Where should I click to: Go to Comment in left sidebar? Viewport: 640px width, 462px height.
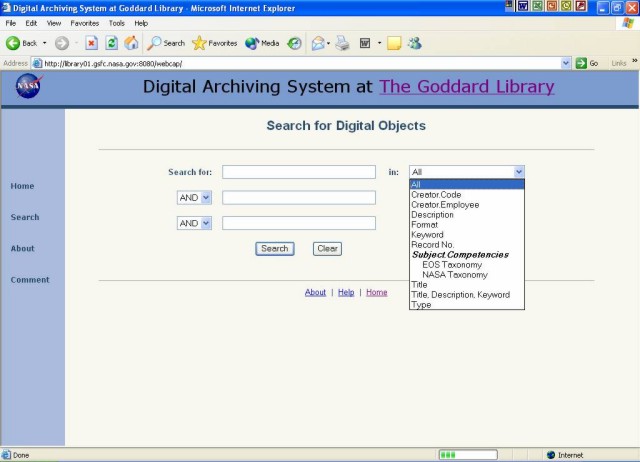click(x=30, y=280)
